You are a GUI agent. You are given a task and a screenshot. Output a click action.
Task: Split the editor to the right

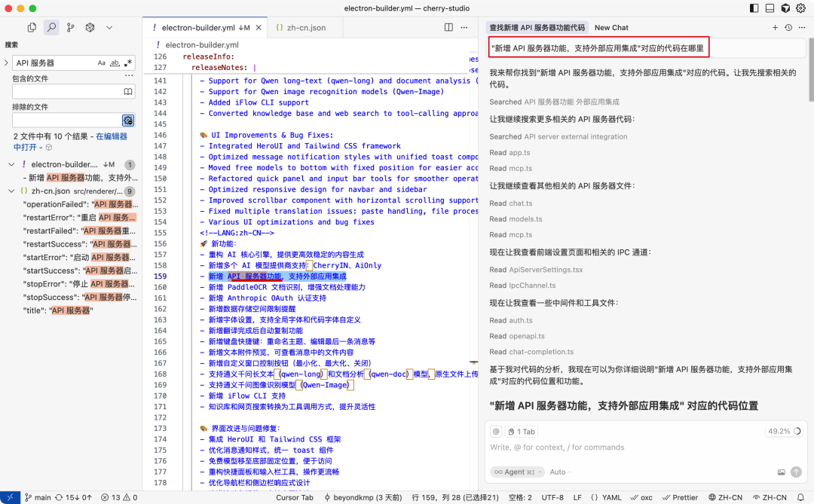[x=448, y=28]
